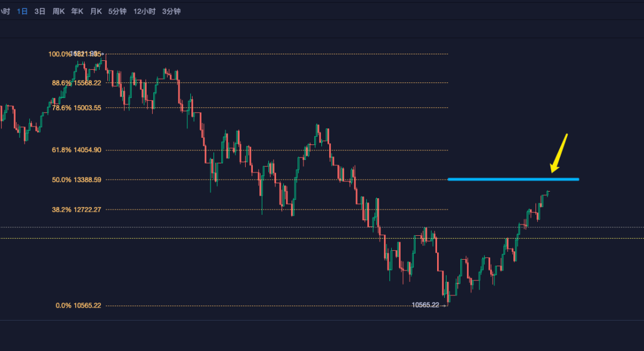Switch to the 12小时 interval

click(x=144, y=11)
